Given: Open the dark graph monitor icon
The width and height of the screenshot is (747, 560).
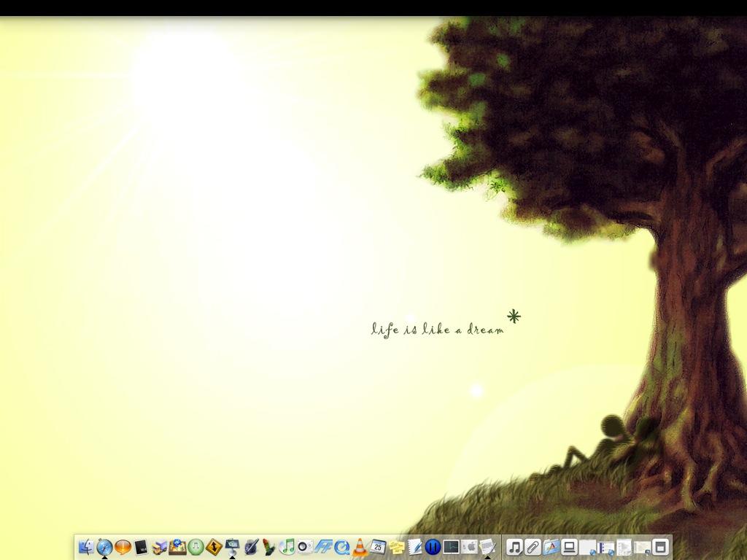Looking at the screenshot, I should (x=451, y=547).
